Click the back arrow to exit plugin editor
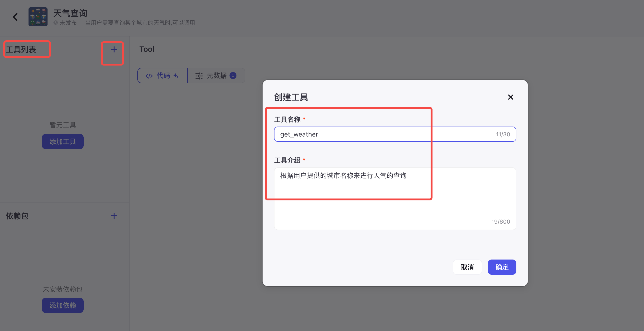 tap(15, 17)
